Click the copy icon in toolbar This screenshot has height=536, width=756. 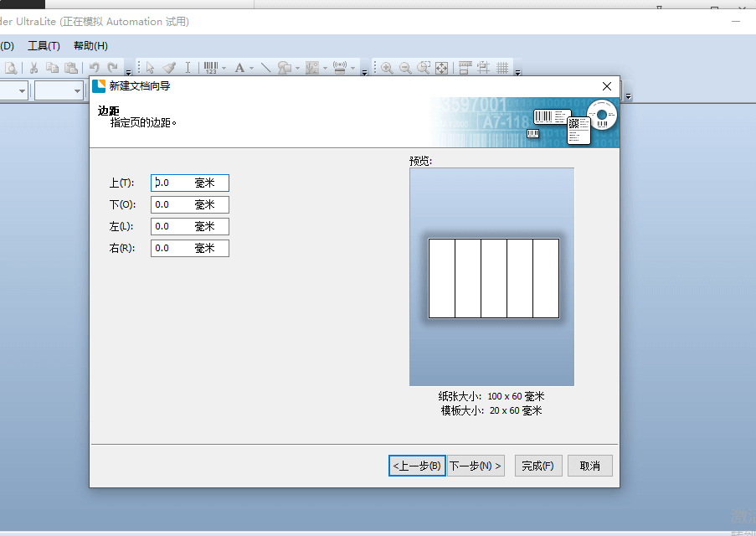[x=52, y=68]
